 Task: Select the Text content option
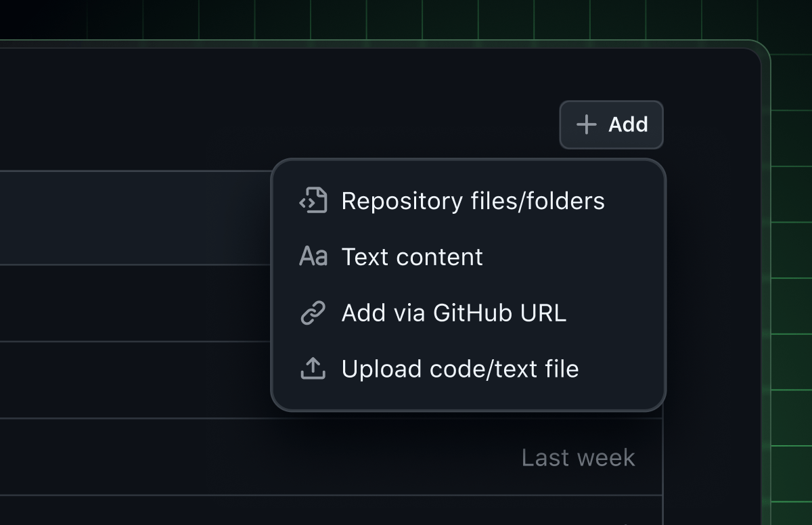[468, 257]
